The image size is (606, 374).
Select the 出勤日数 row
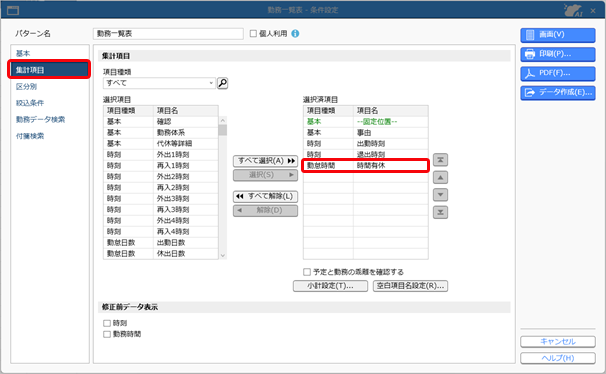[161, 243]
